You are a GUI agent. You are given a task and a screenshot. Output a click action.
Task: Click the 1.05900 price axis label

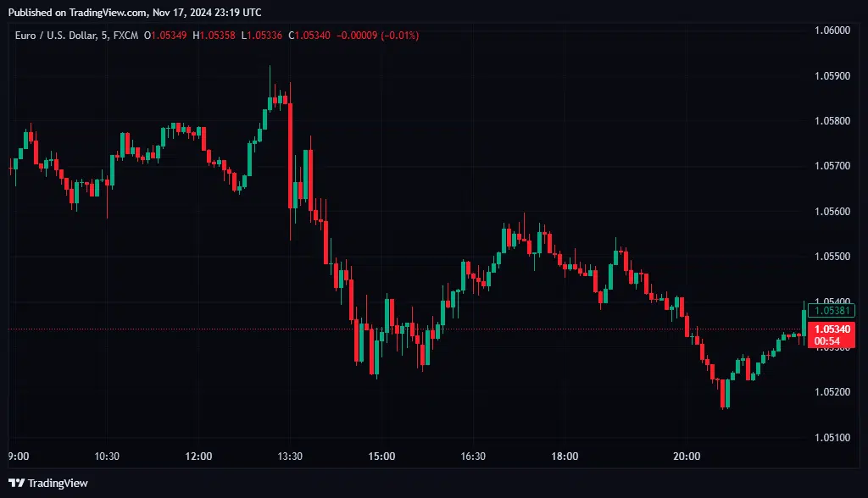coord(832,76)
